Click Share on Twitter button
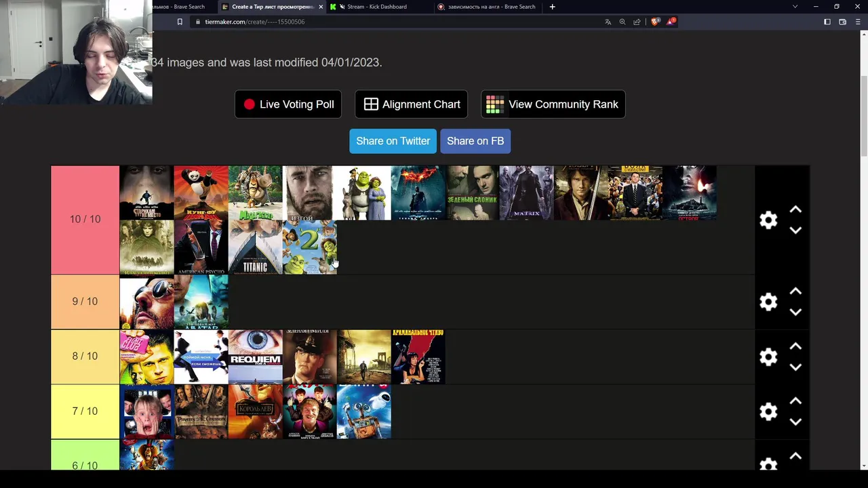Viewport: 868px width, 488px height. click(x=393, y=141)
